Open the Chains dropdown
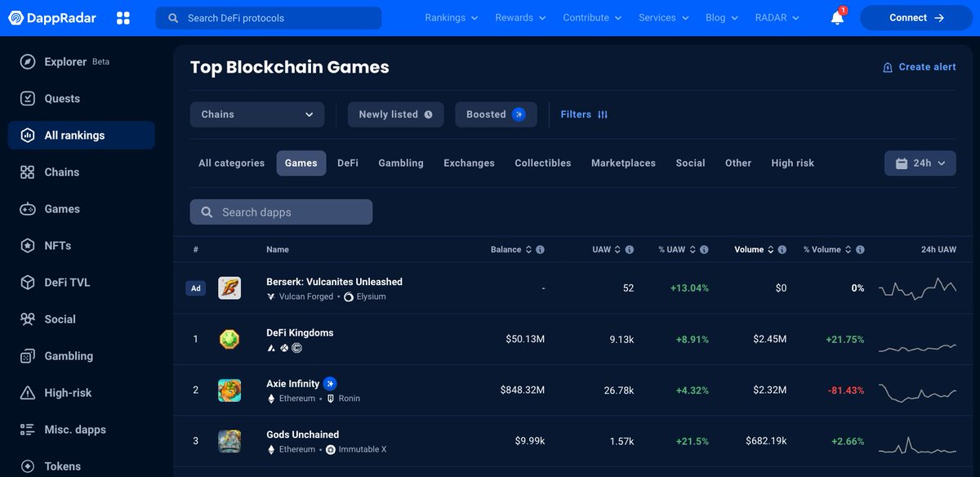The width and height of the screenshot is (980, 477). click(x=257, y=114)
